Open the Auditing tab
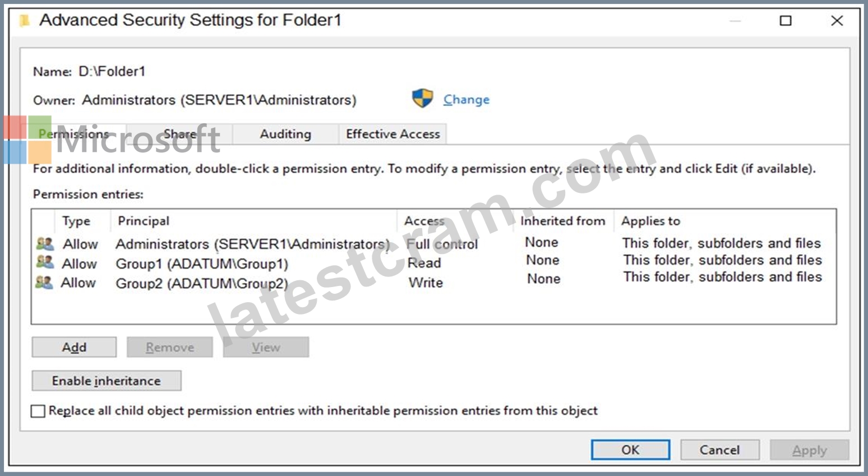The width and height of the screenshot is (868, 476). (285, 134)
